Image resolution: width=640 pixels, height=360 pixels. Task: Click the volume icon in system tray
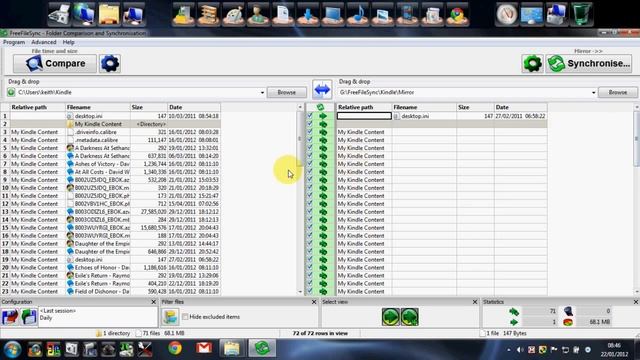coord(520,350)
